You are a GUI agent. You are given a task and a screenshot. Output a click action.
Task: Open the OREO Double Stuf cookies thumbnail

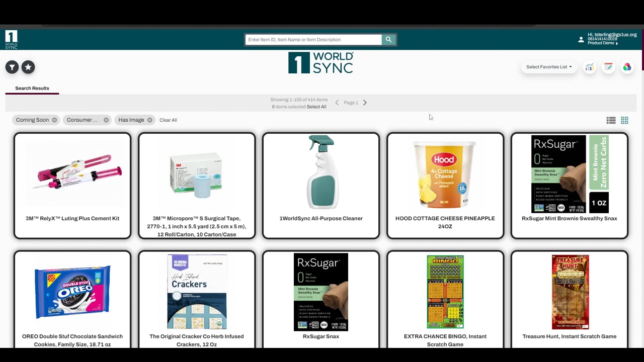(72, 292)
